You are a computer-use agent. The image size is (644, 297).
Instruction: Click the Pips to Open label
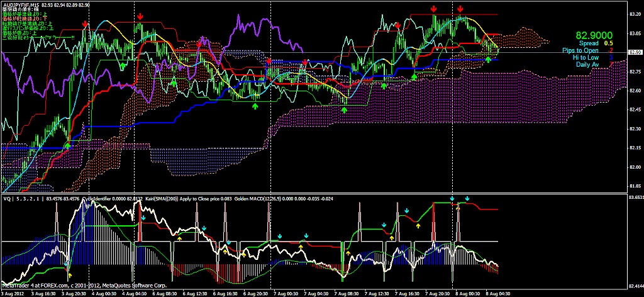click(x=580, y=50)
